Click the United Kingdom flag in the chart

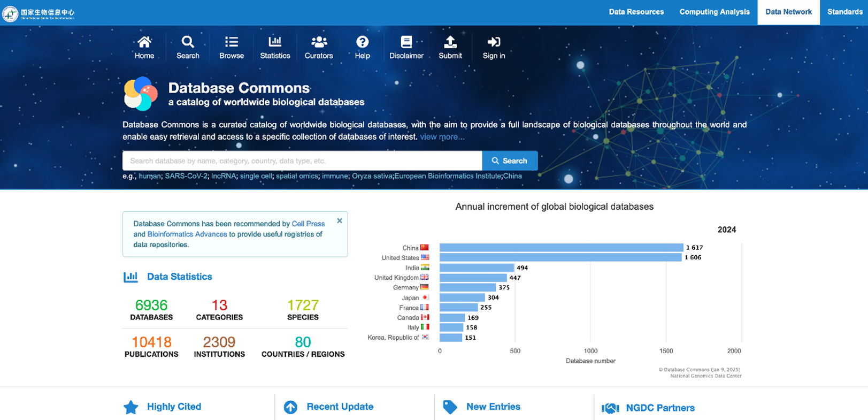425,277
